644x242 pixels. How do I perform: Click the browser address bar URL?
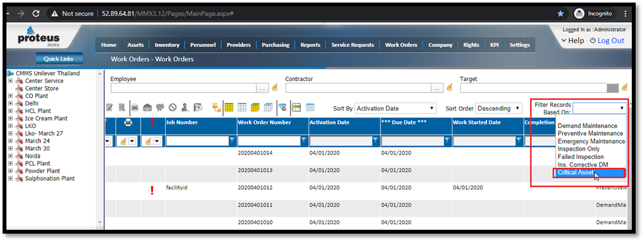pos(168,14)
